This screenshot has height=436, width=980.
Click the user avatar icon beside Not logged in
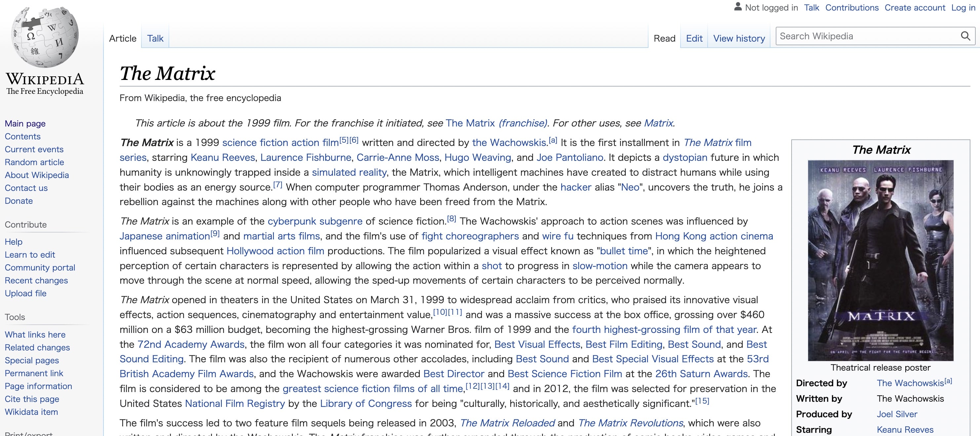738,7
